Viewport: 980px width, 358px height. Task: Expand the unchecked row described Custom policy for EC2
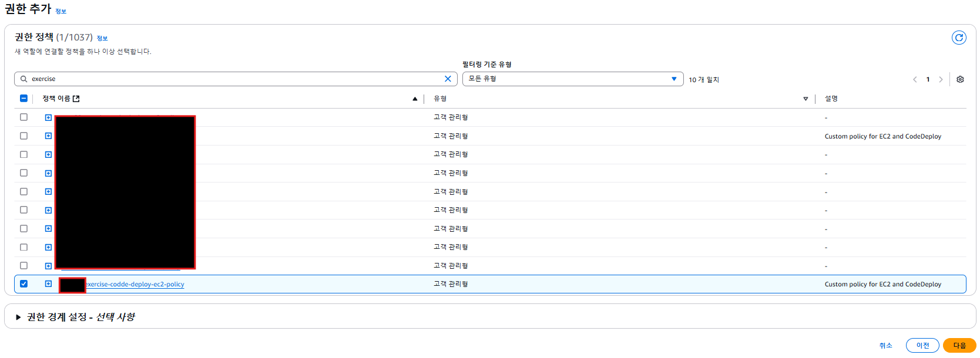(48, 136)
